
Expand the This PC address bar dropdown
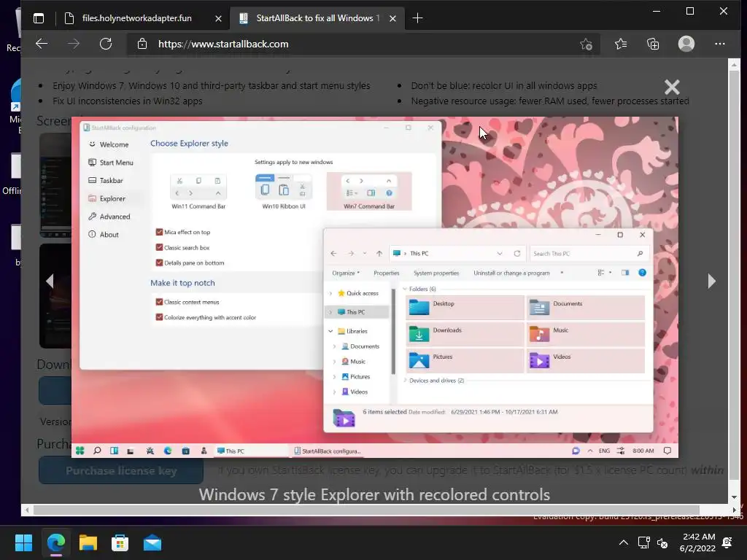pyautogui.click(x=499, y=253)
